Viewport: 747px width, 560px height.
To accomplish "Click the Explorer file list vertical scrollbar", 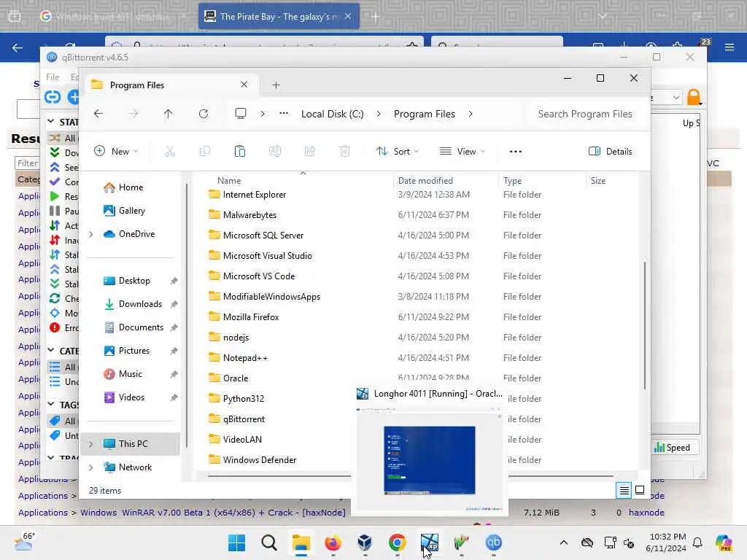I will [645, 325].
